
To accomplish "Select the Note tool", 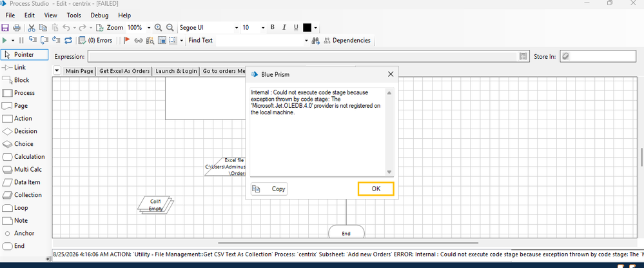I will (21, 220).
